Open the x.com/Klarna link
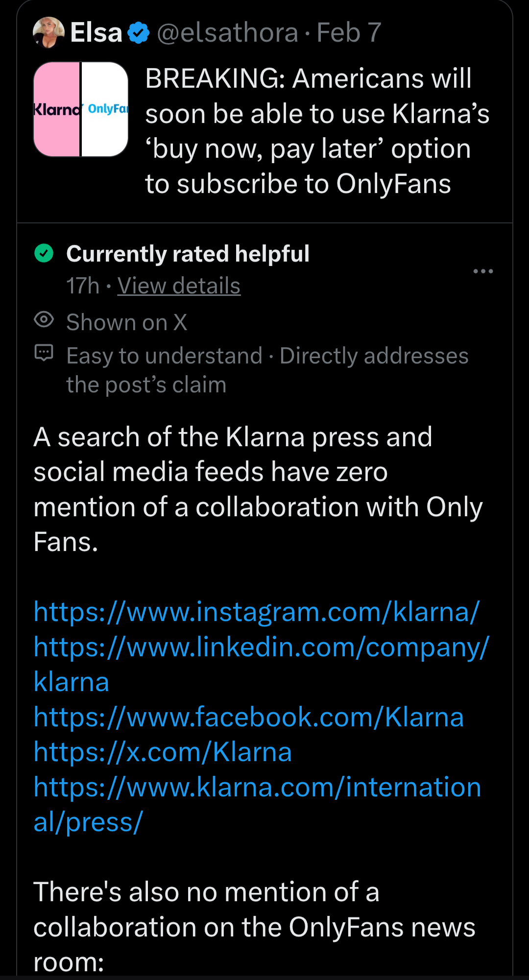The height and width of the screenshot is (980, 529). [163, 752]
